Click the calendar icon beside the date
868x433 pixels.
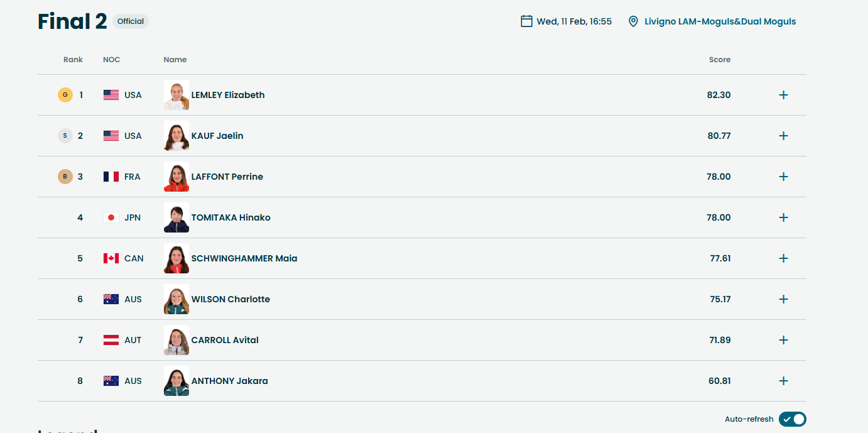[x=526, y=21]
